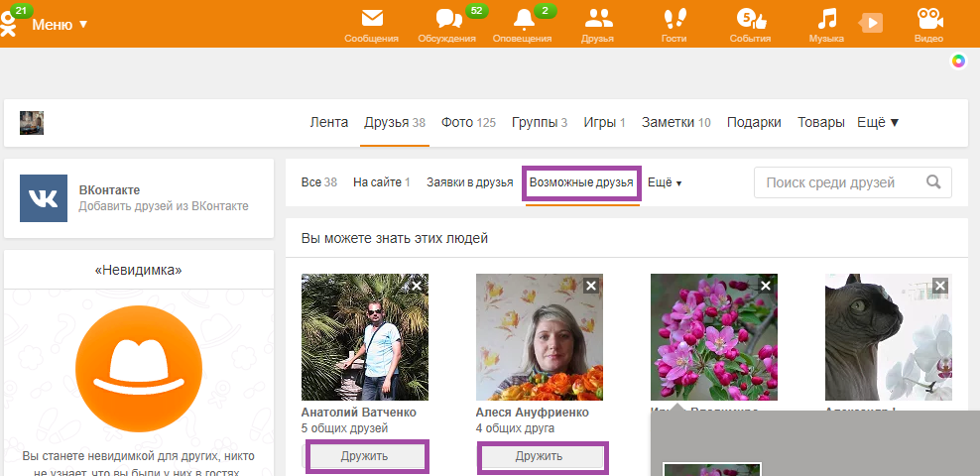Focus the Поиск среди друзей field
Viewport: 980px width, 476px height.
tap(852, 182)
